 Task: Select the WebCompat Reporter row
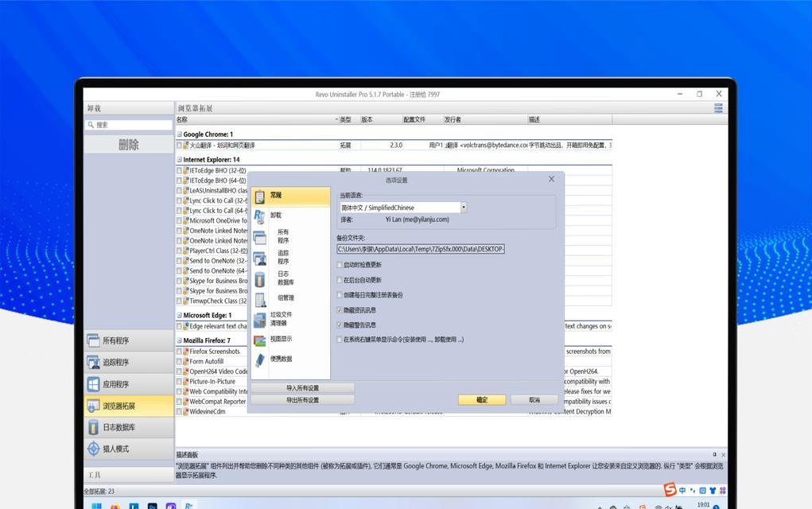(212, 402)
